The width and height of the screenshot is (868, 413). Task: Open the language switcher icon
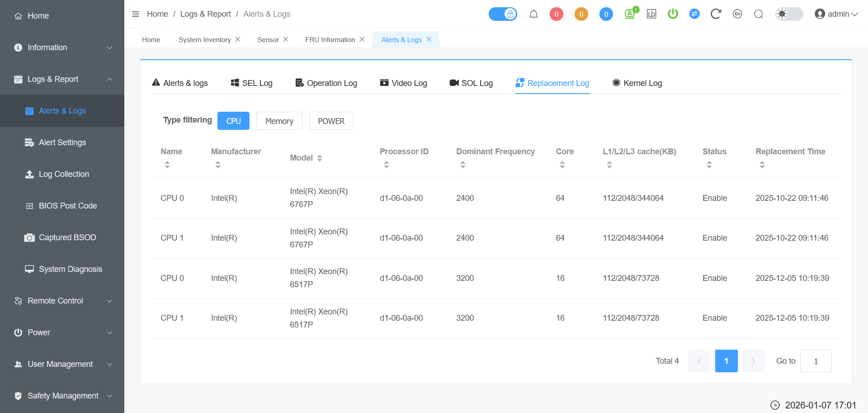(x=737, y=14)
